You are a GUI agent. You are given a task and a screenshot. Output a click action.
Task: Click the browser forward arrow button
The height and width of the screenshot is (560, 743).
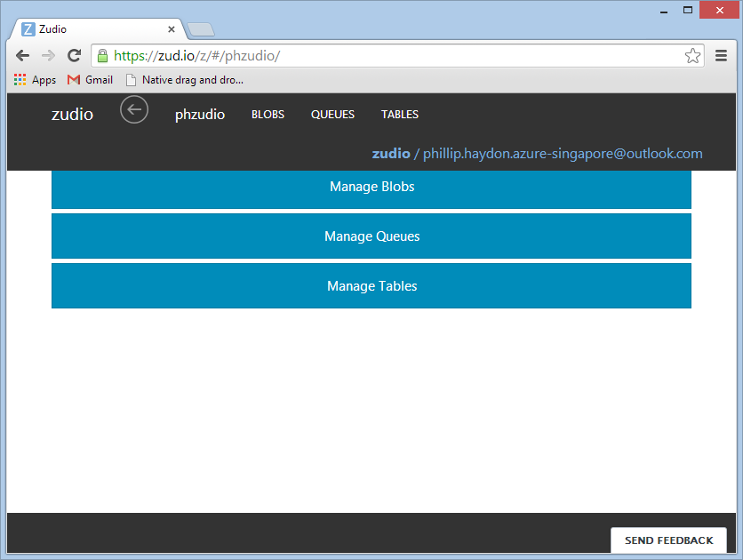click(x=48, y=56)
